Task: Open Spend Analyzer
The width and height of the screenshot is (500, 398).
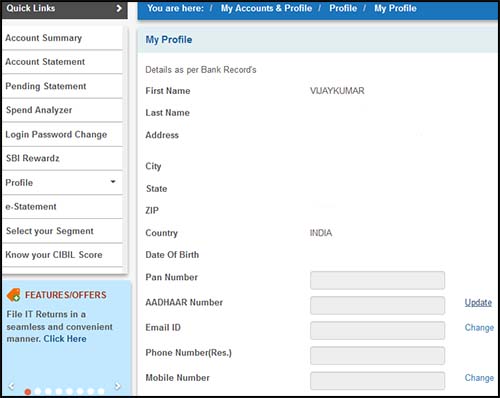Action: coord(39,110)
